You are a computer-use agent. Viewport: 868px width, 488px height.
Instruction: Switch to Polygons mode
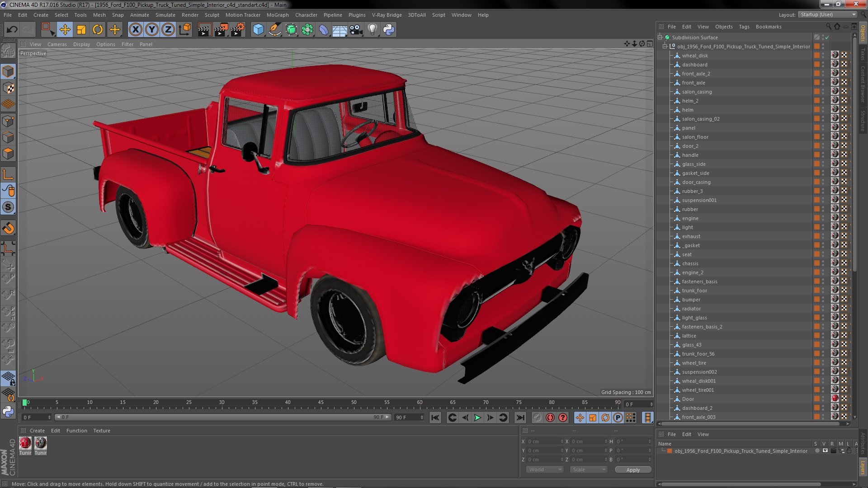coord(8,154)
